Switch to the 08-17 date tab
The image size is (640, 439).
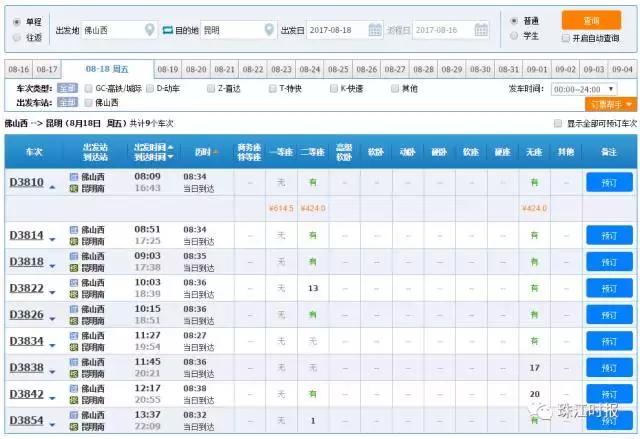[x=47, y=69]
